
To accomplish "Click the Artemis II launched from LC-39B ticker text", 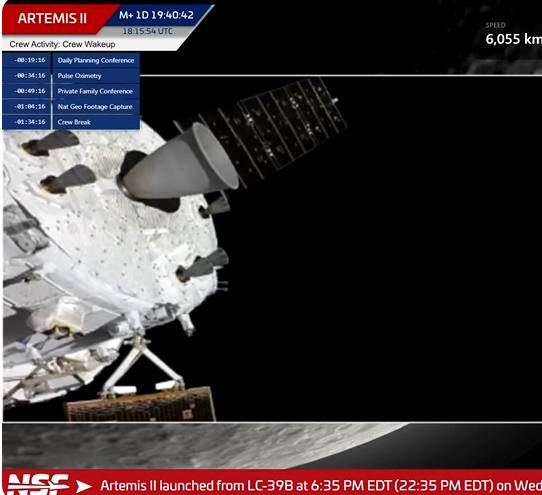I will pyautogui.click(x=321, y=486).
